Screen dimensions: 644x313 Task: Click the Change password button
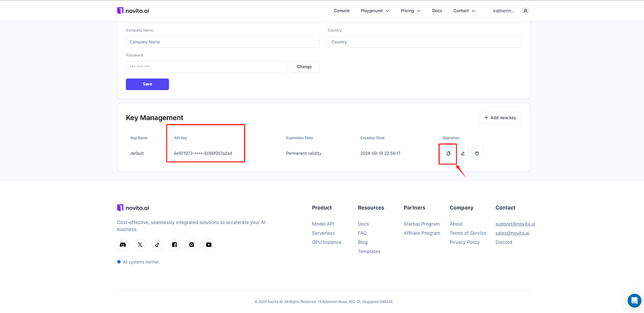pos(304,67)
